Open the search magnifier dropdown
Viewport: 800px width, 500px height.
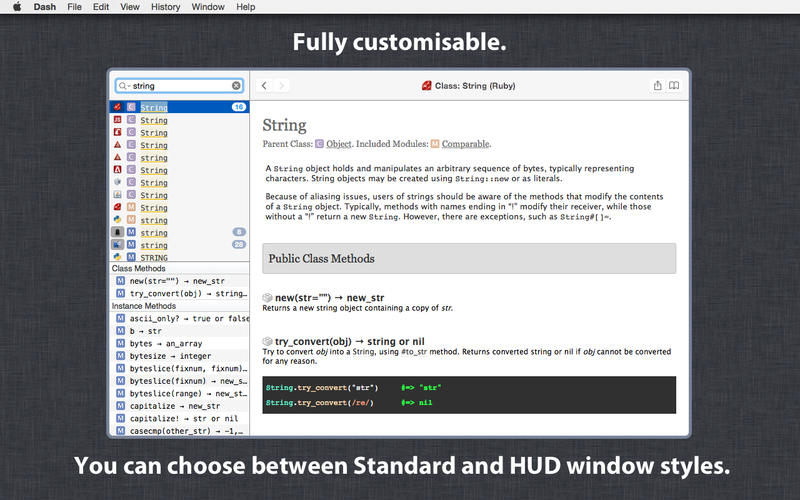123,86
